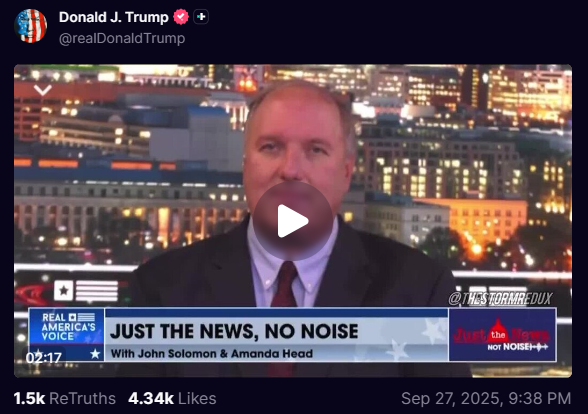Screen dimensions: 588x414
Task: Collapse the video using the chevron-down icon
Action: point(42,90)
